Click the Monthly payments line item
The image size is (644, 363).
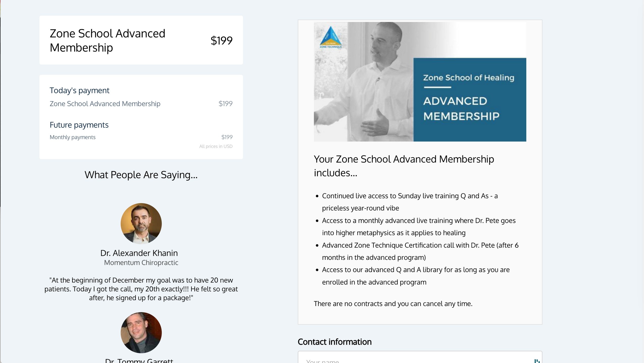(x=72, y=137)
